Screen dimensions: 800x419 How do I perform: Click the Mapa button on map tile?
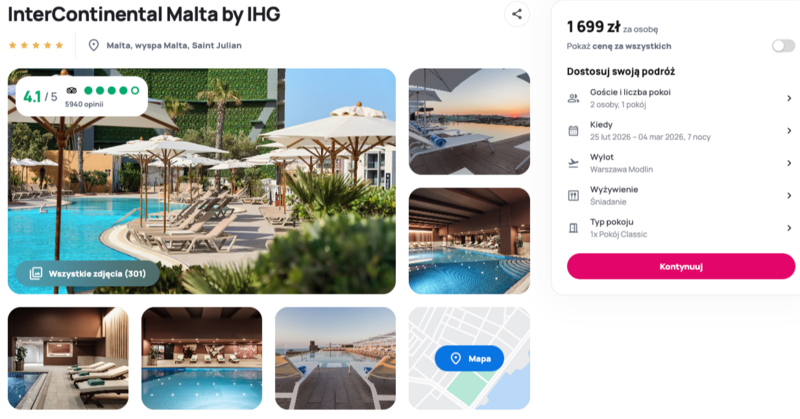tap(469, 359)
